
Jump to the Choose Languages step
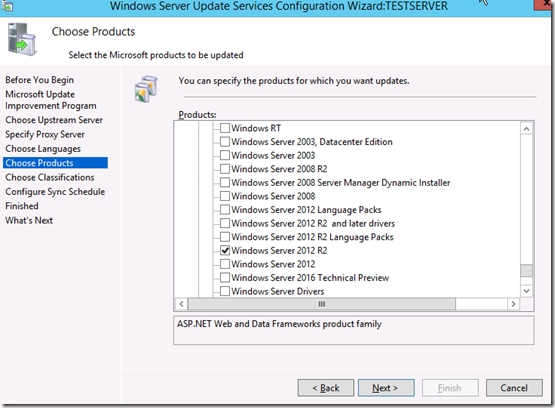pos(43,149)
